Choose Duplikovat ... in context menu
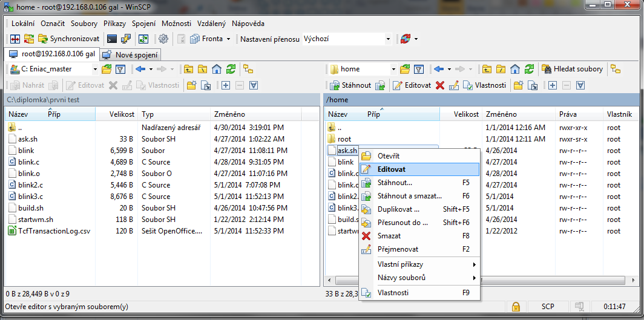This screenshot has height=320, width=644. coord(419,209)
